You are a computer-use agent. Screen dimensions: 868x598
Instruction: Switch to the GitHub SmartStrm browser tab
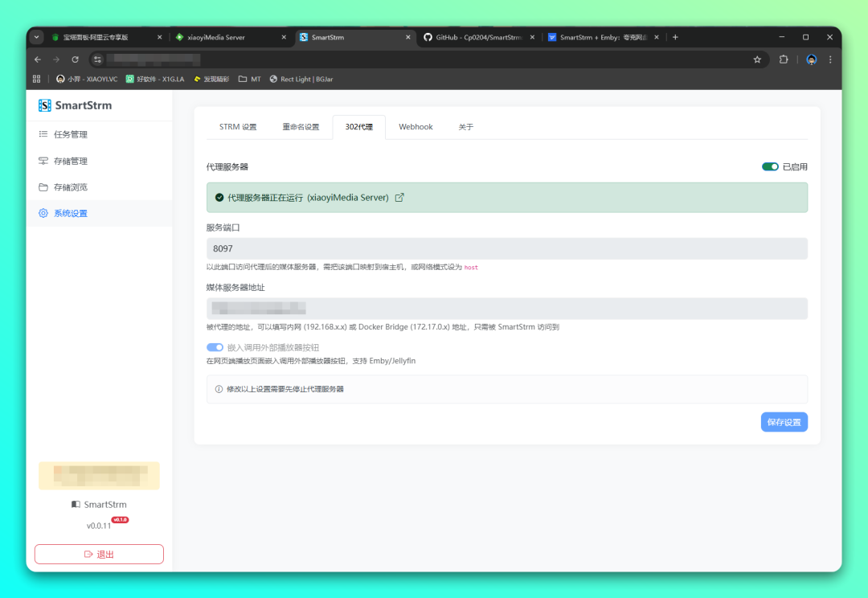(478, 37)
